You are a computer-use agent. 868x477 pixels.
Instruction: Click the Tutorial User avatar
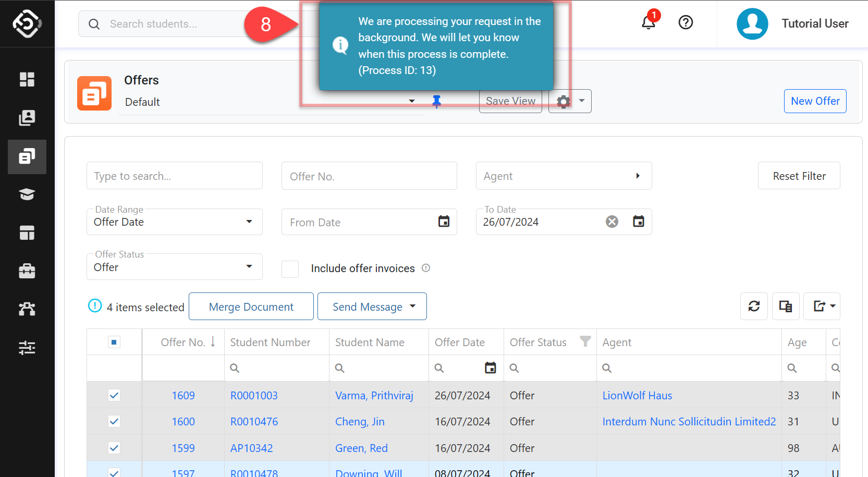click(752, 23)
